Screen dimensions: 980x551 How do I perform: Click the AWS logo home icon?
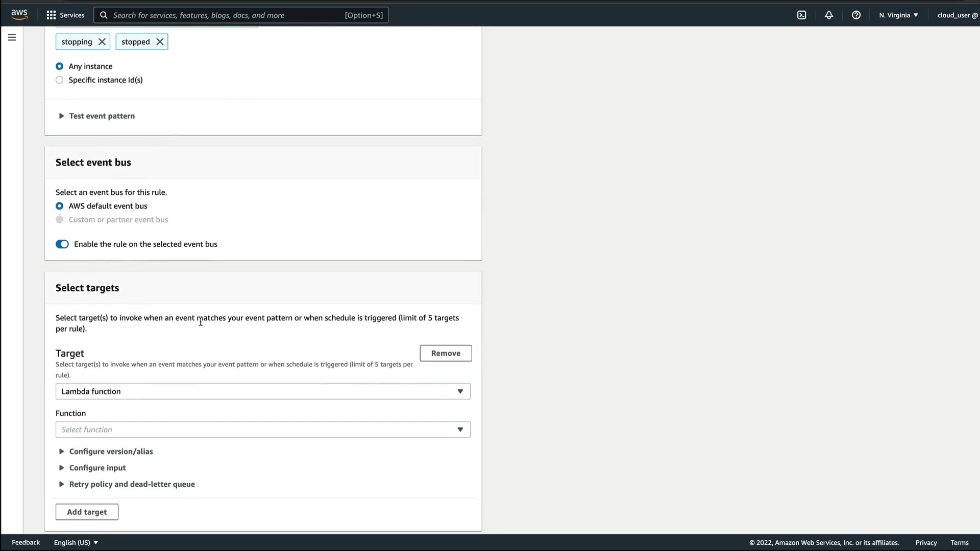coord(19,15)
